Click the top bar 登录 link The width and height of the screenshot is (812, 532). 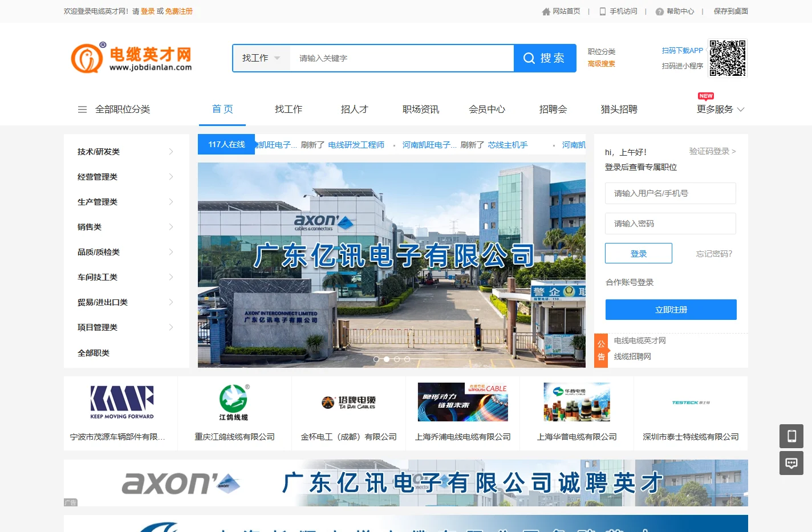pyautogui.click(x=148, y=11)
